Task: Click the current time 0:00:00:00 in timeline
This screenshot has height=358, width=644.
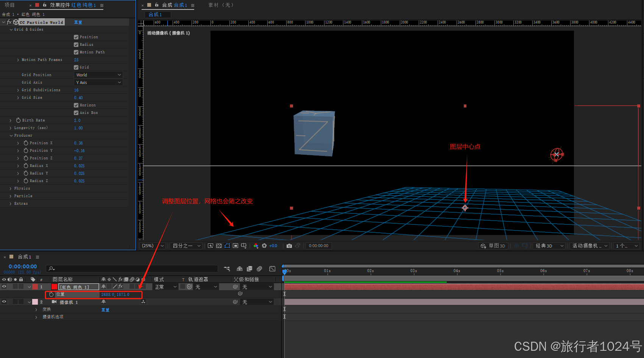Action: click(23, 267)
